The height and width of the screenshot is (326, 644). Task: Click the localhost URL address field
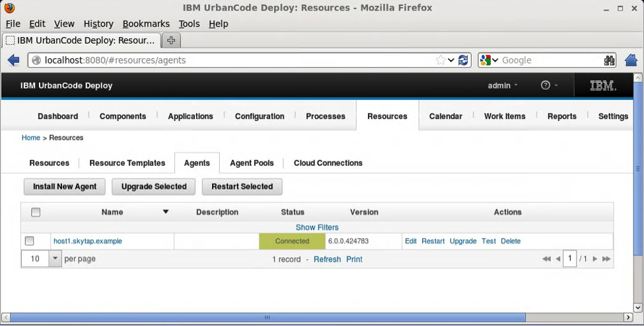point(231,60)
